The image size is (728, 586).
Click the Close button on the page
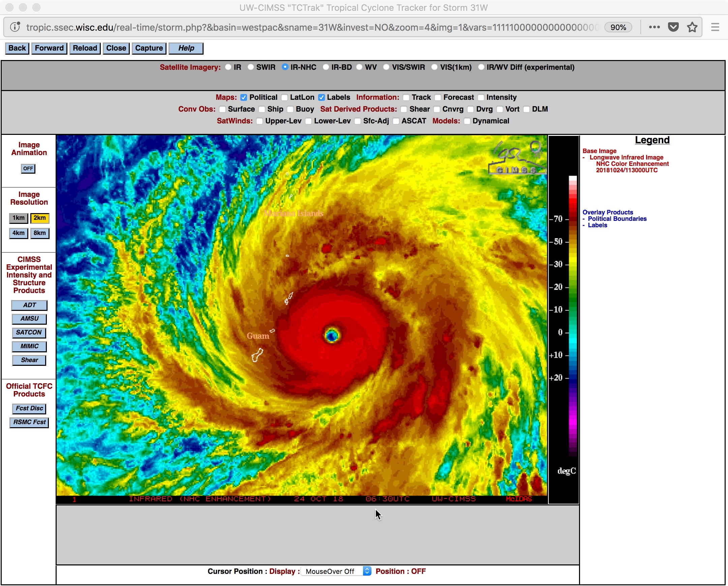pos(116,48)
